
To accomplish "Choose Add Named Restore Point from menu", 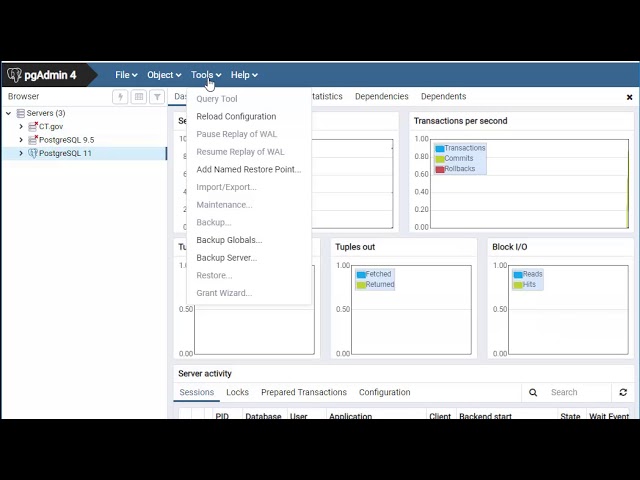I will (249, 169).
